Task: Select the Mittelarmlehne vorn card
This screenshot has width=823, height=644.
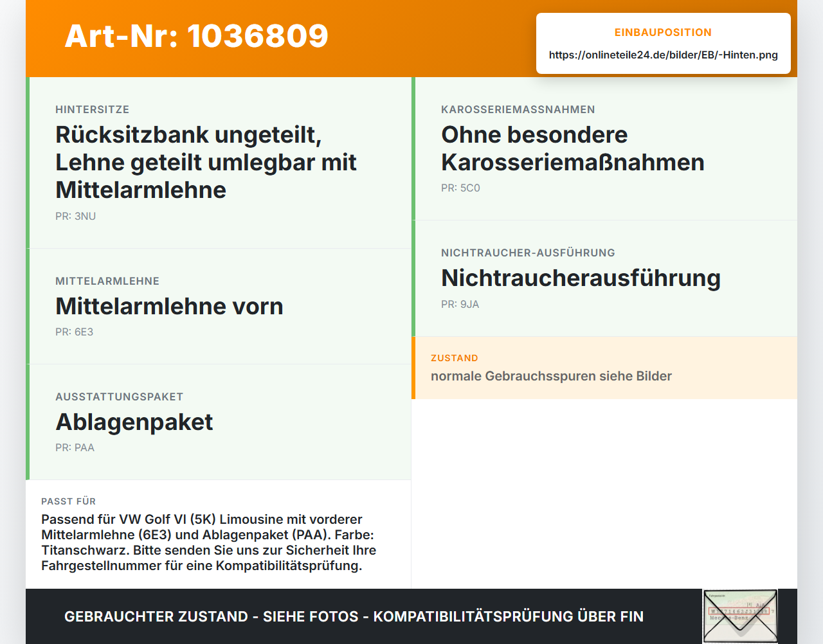Action: click(219, 307)
